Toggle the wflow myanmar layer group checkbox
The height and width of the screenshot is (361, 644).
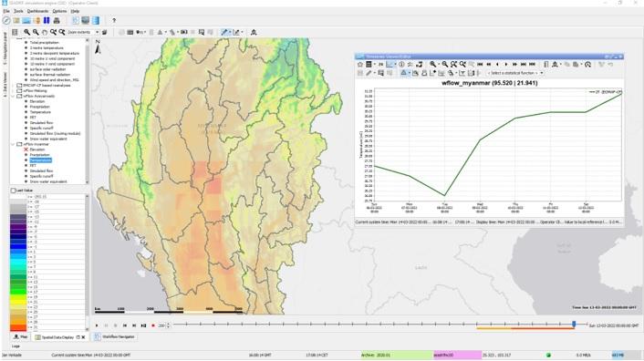coord(19,144)
